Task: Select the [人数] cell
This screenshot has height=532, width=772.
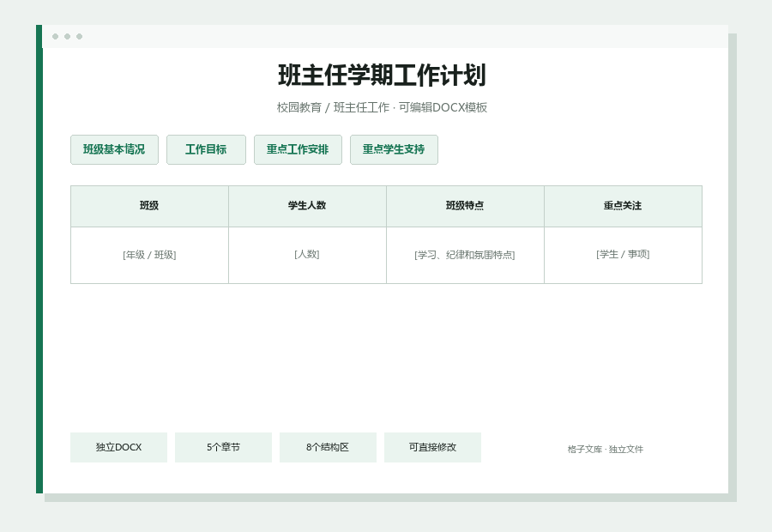Action: click(307, 255)
